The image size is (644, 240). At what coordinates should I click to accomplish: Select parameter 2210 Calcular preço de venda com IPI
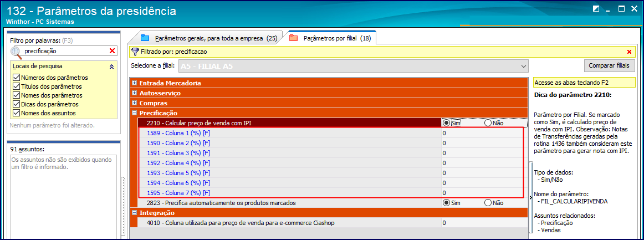[290, 122]
